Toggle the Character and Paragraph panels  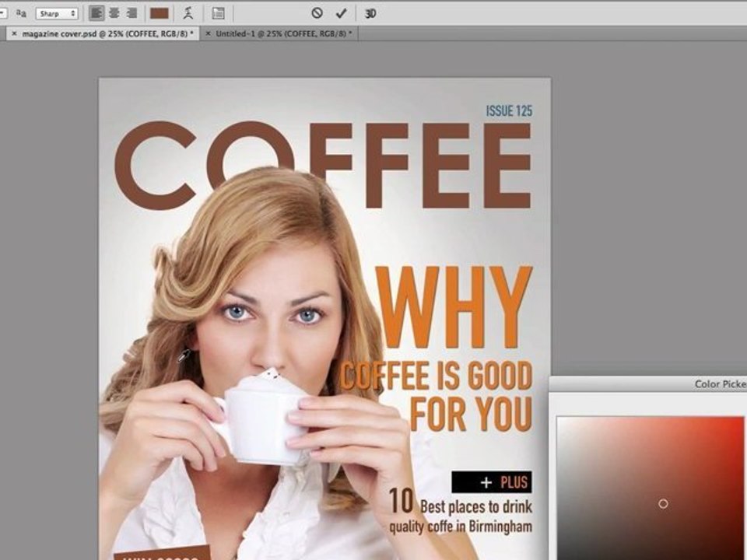pyautogui.click(x=218, y=13)
